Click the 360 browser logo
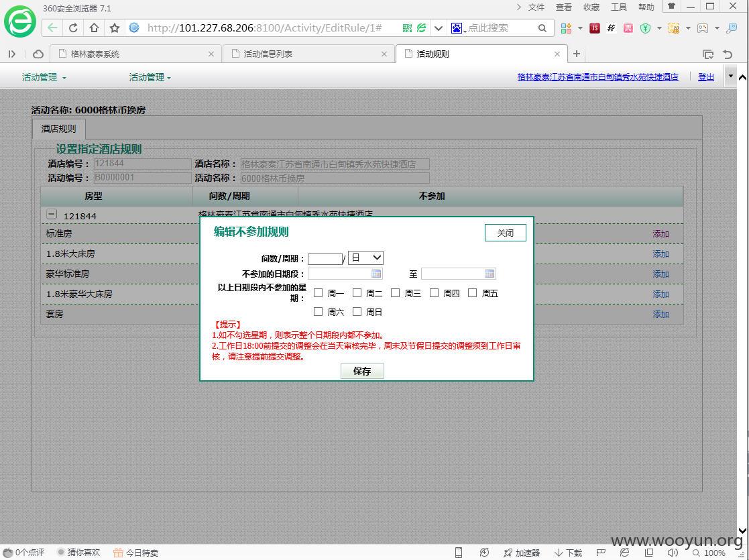Viewport: 749px width, 560px height. point(20,21)
